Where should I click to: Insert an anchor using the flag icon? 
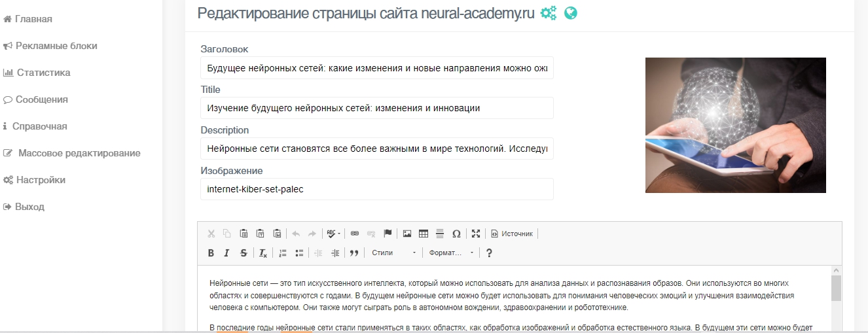(388, 234)
